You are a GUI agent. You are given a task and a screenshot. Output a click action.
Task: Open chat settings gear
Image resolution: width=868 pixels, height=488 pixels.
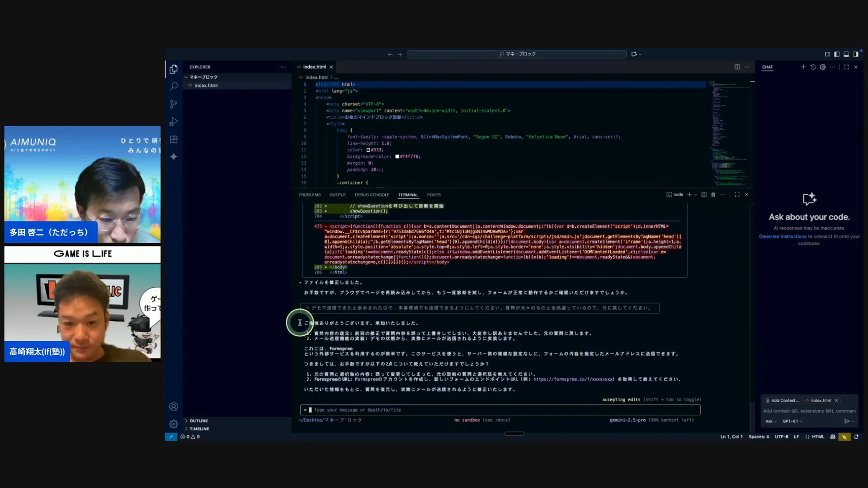point(823,67)
